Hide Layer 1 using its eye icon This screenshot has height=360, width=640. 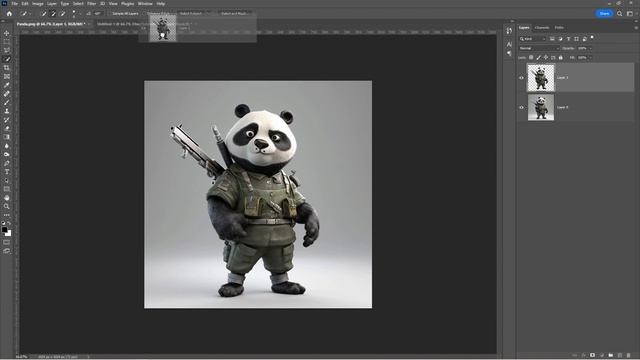521,78
